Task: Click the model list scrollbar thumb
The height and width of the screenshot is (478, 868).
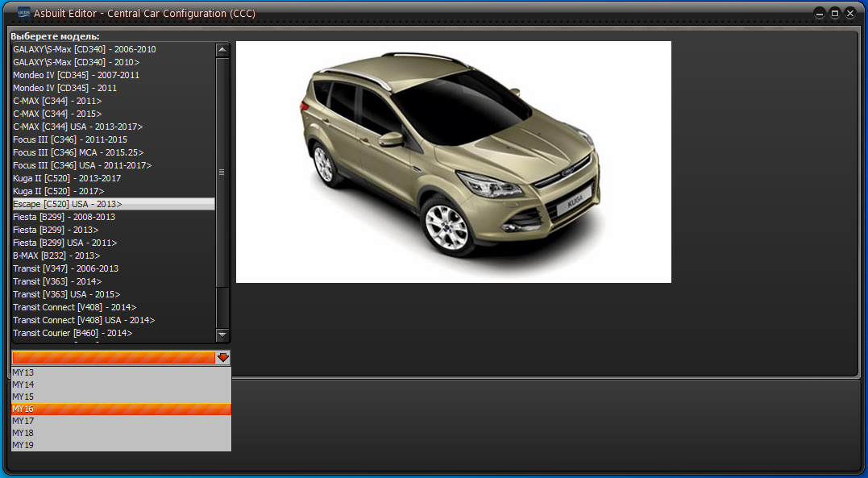Action: [222, 172]
